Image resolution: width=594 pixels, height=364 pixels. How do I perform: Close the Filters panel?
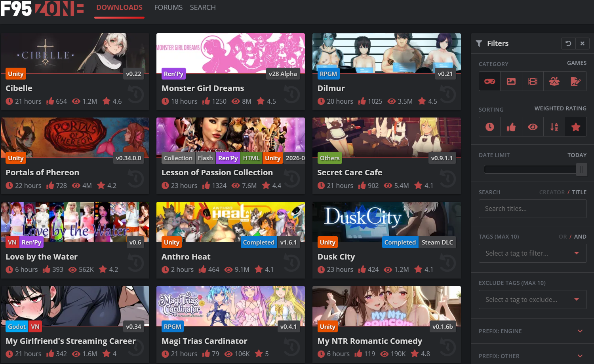[583, 44]
